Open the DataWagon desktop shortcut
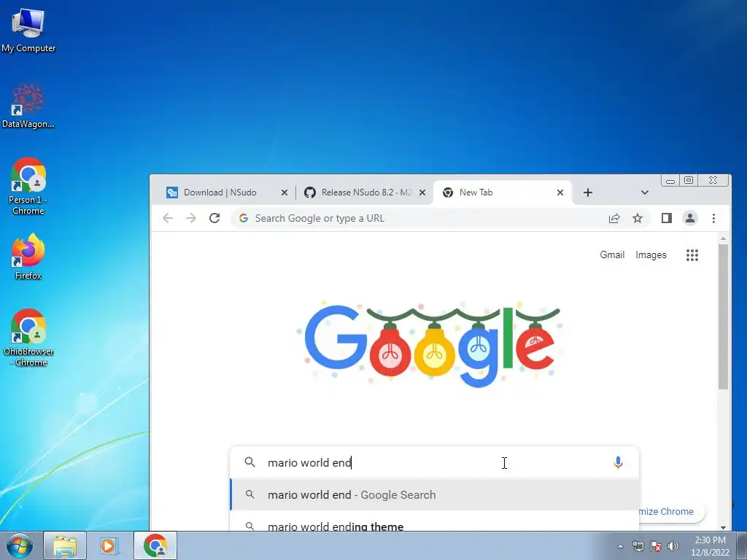The width and height of the screenshot is (747, 560). tap(28, 106)
